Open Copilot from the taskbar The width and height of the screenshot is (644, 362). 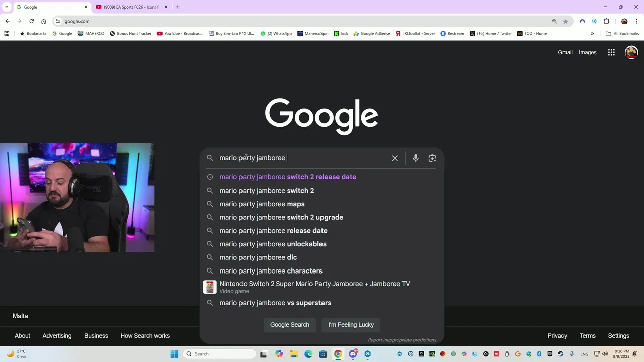pyautogui.click(x=279, y=354)
